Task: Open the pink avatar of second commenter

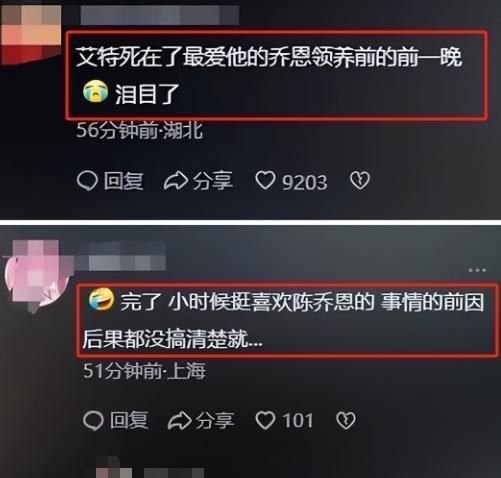Action: click(x=37, y=275)
